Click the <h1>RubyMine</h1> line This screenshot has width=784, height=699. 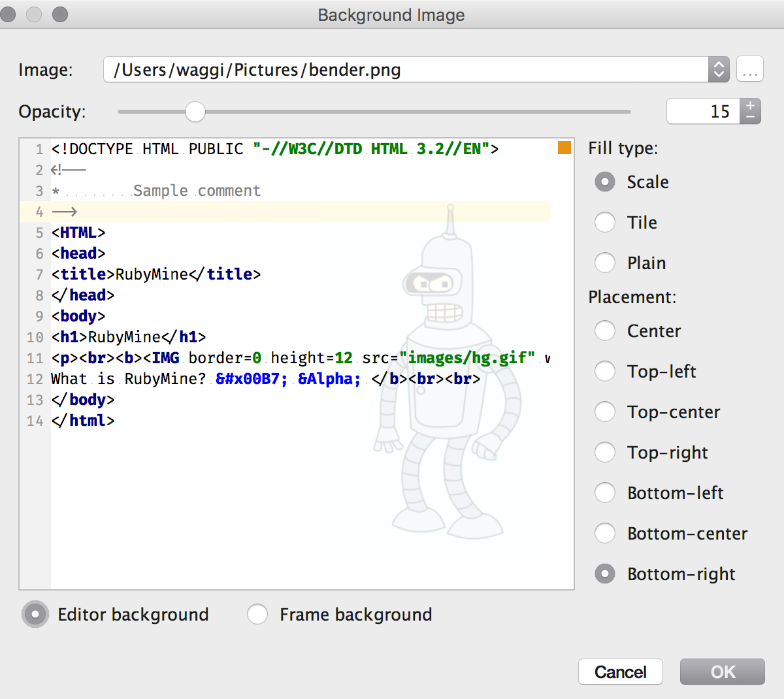[129, 337]
